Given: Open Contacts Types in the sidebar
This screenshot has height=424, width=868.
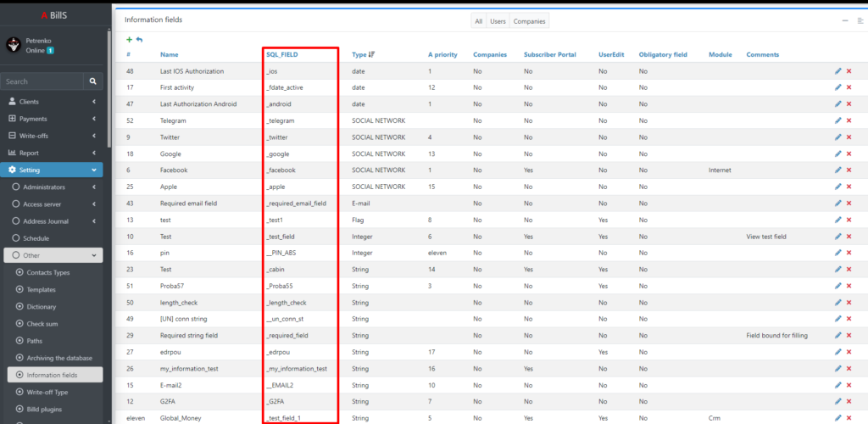Looking at the screenshot, I should click(x=49, y=272).
